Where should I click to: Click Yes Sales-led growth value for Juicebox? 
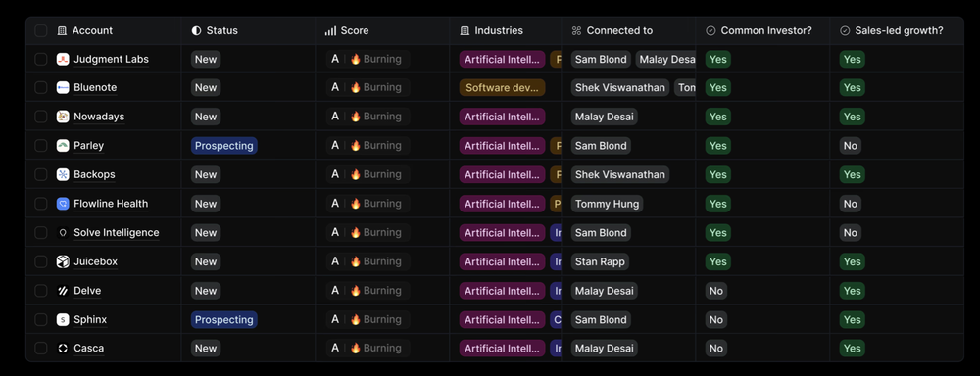pyautogui.click(x=852, y=261)
